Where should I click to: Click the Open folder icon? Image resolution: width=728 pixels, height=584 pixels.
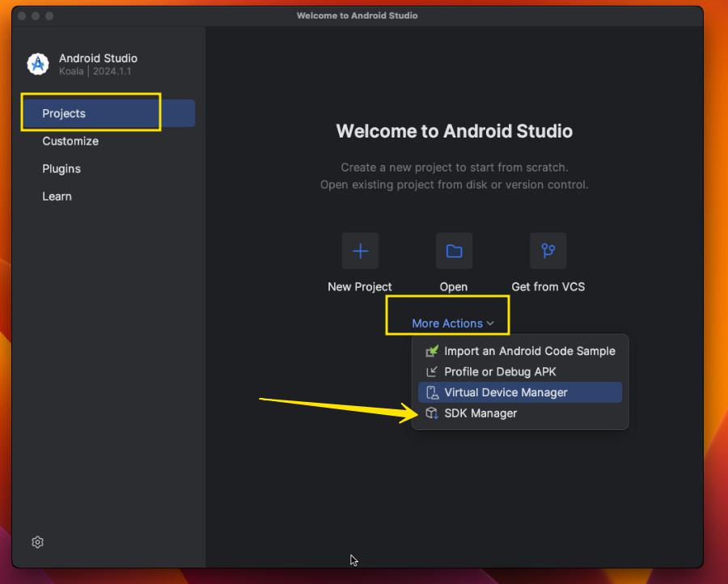coord(454,251)
